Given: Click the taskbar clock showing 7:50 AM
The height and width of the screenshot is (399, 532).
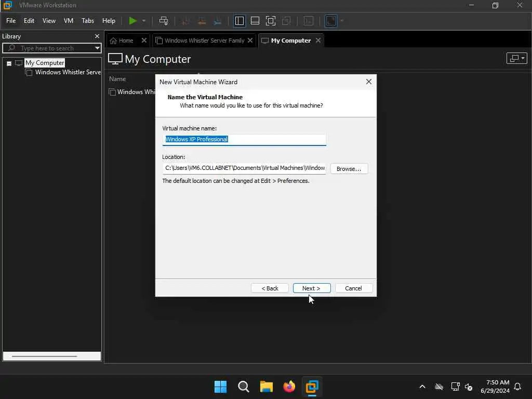Looking at the screenshot, I should (x=495, y=387).
